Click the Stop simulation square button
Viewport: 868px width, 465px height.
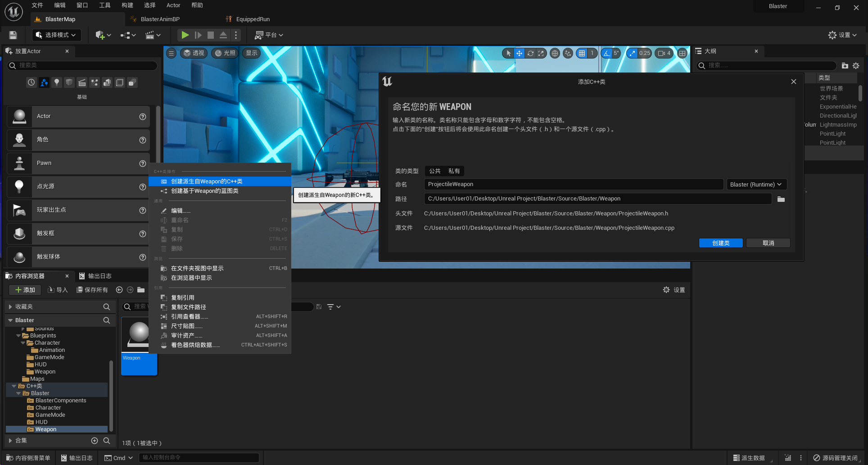coord(210,35)
